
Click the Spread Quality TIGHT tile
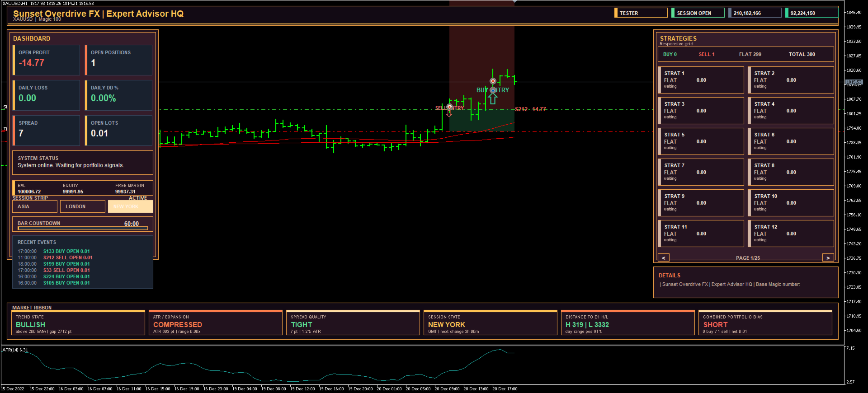[x=353, y=323]
